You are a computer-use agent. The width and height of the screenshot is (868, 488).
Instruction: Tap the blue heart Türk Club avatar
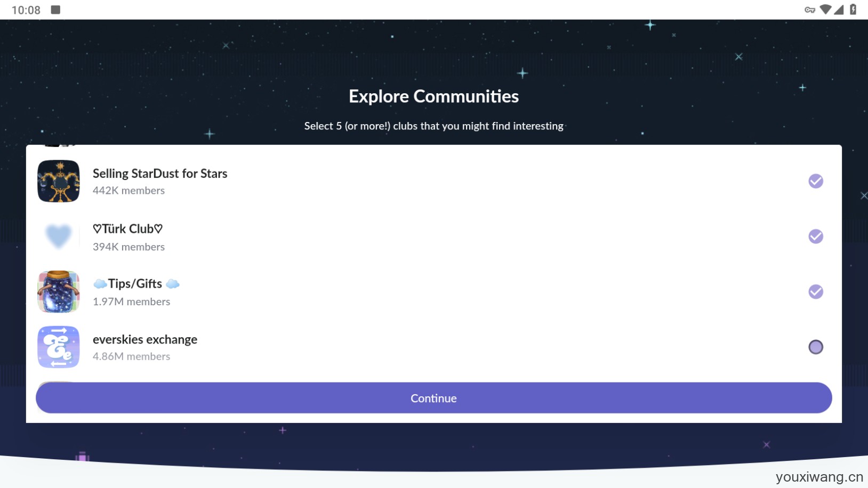coord(59,236)
